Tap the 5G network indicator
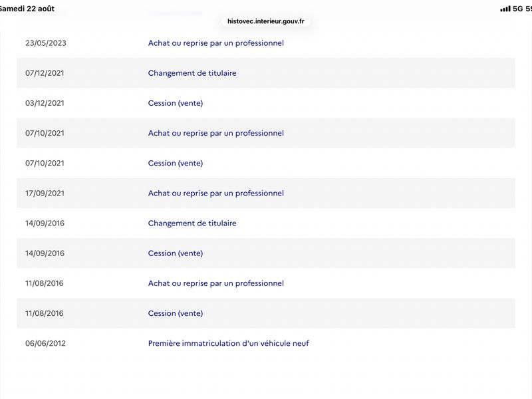 point(518,9)
